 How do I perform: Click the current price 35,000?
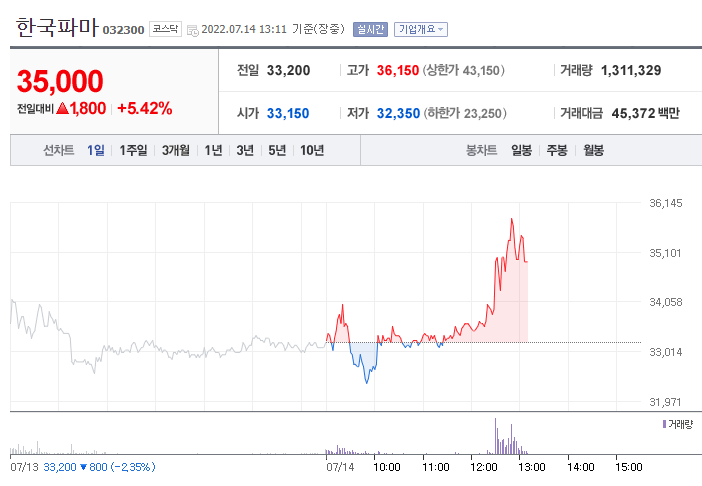tap(60, 81)
